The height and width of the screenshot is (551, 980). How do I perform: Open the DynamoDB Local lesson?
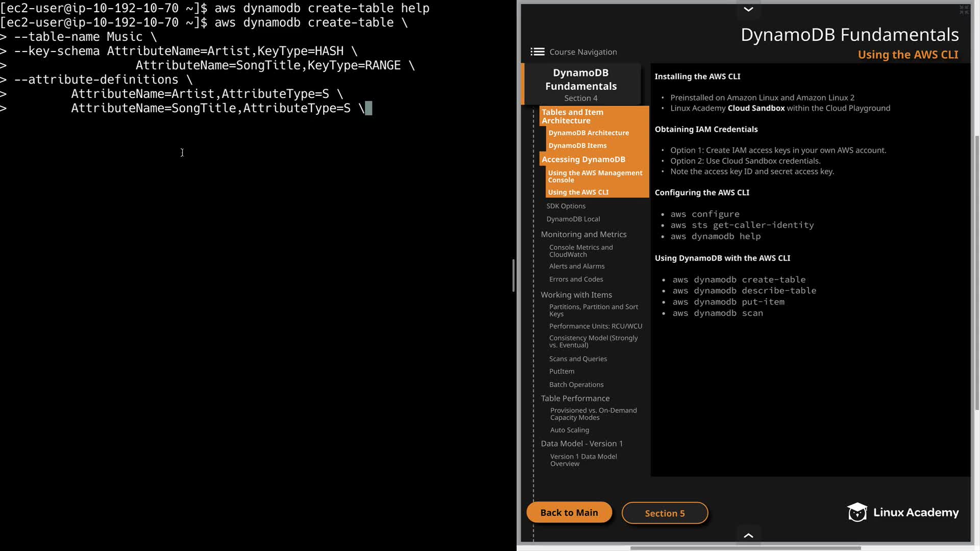click(573, 219)
